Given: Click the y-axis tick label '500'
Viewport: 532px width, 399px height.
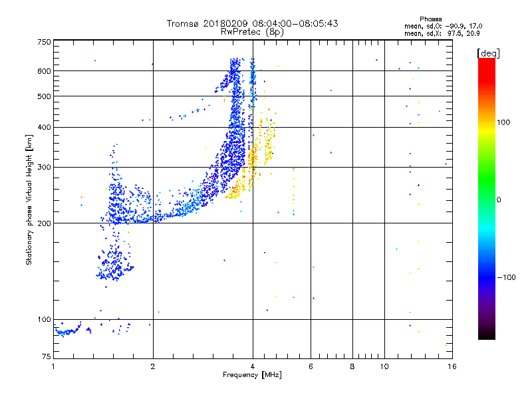Looking at the screenshot, I should point(44,96).
